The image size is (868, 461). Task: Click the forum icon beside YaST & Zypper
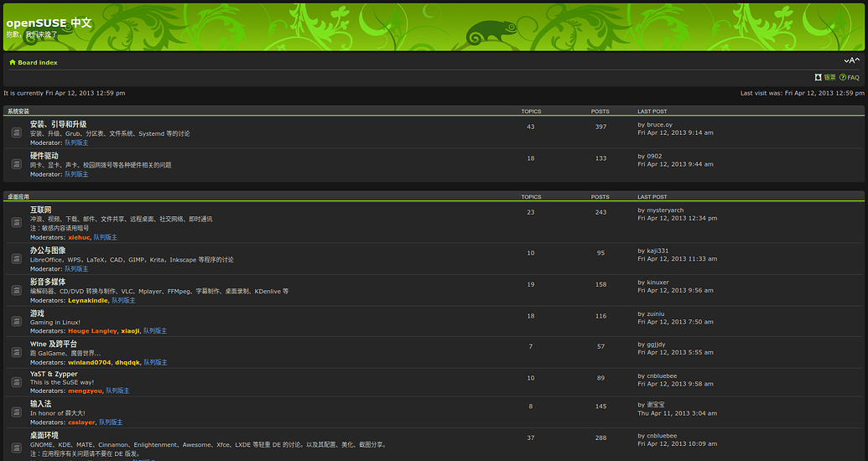click(17, 382)
